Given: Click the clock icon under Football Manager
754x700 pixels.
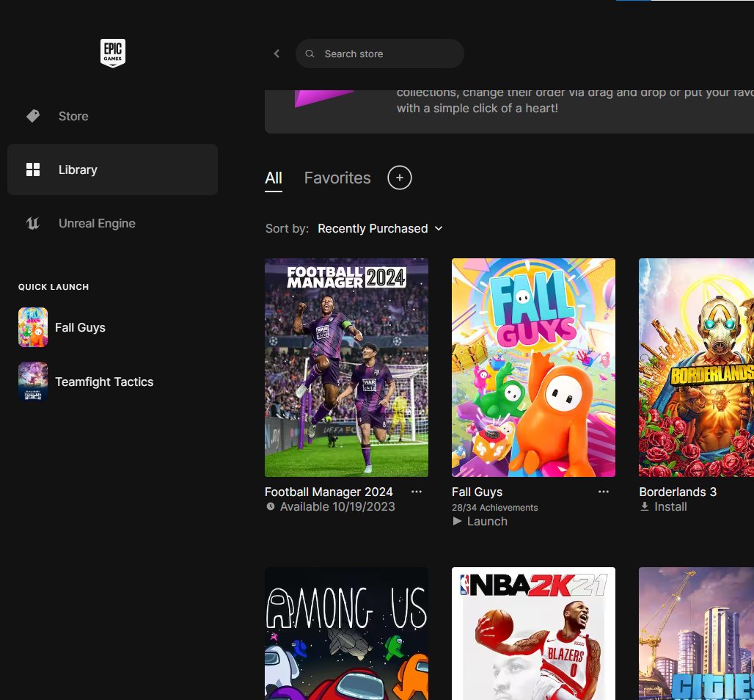Looking at the screenshot, I should (271, 506).
